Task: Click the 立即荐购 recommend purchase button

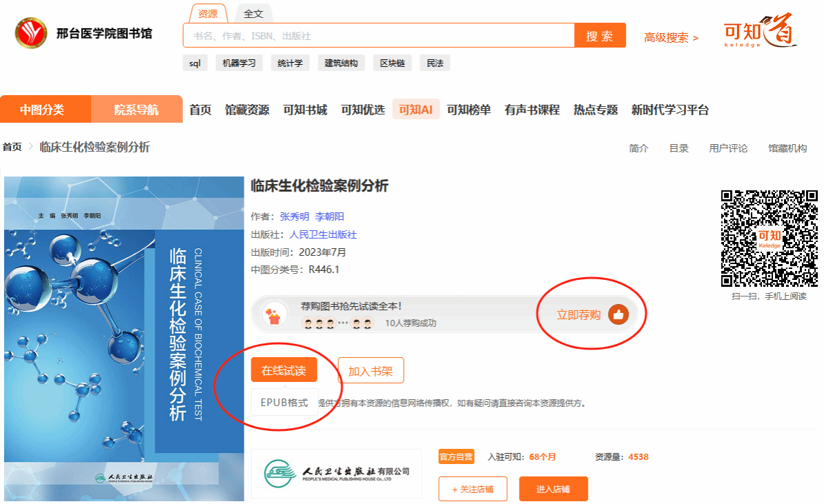Action: pos(592,314)
